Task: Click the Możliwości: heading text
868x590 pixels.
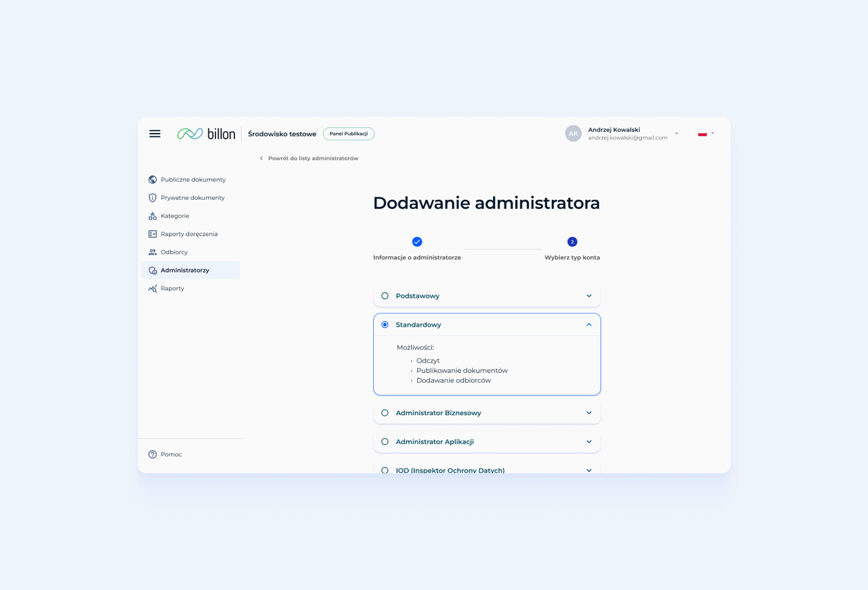Action: 416,347
